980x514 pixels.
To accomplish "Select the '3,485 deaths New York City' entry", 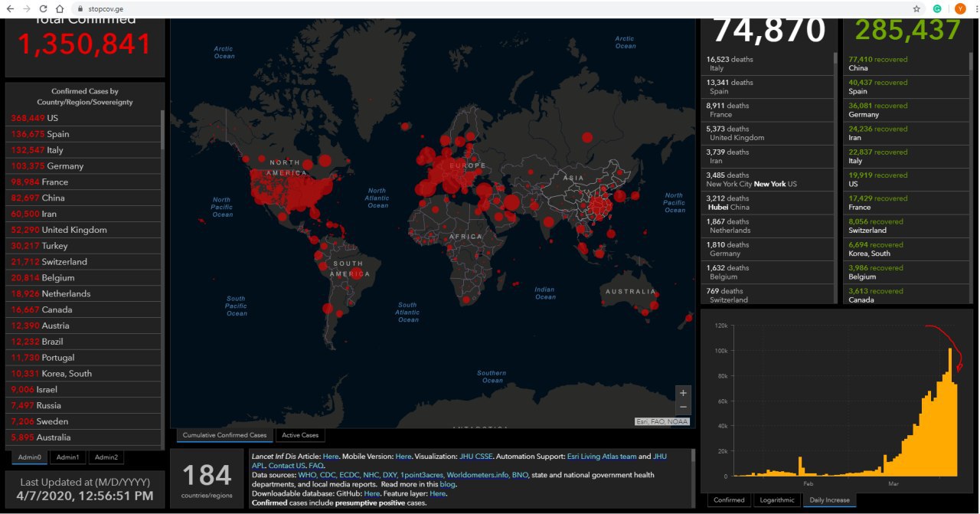I will click(x=767, y=179).
